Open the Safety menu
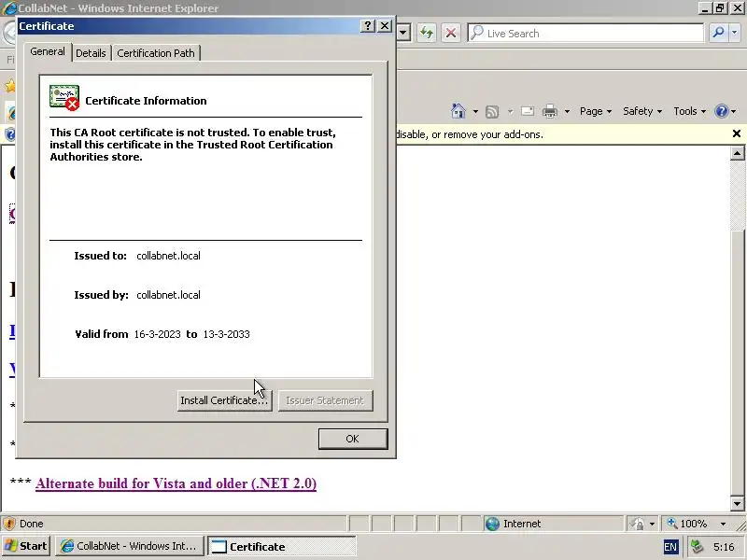This screenshot has width=747, height=560. tap(642, 111)
